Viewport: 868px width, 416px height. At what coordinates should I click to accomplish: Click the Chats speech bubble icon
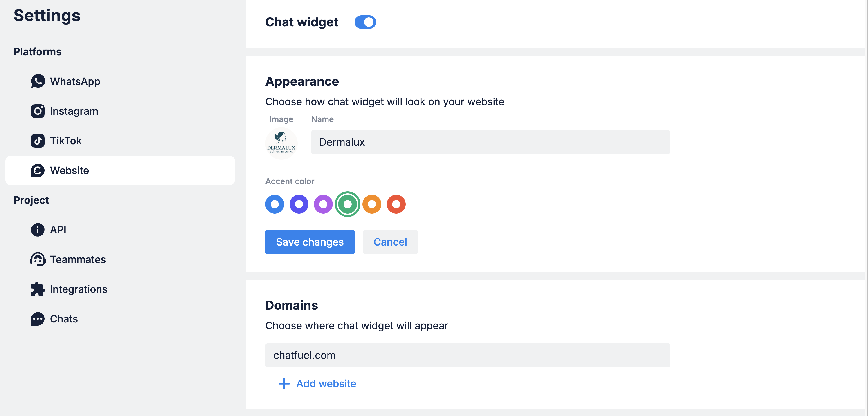(x=38, y=319)
